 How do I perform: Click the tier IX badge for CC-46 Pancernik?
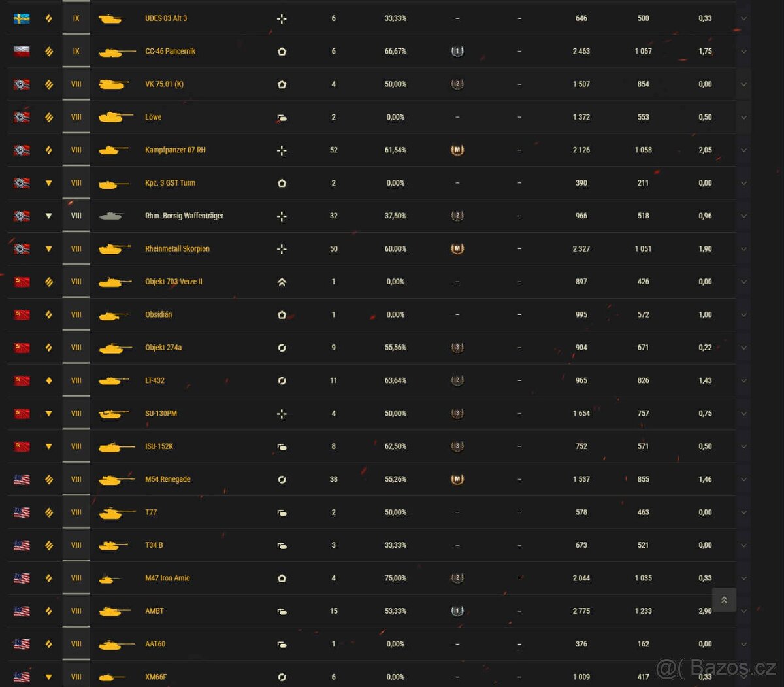coord(76,51)
